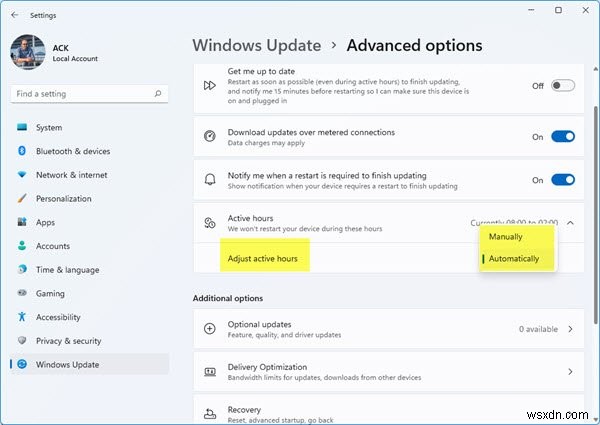
Task: Click the back arrow in Settings
Action: click(15, 15)
